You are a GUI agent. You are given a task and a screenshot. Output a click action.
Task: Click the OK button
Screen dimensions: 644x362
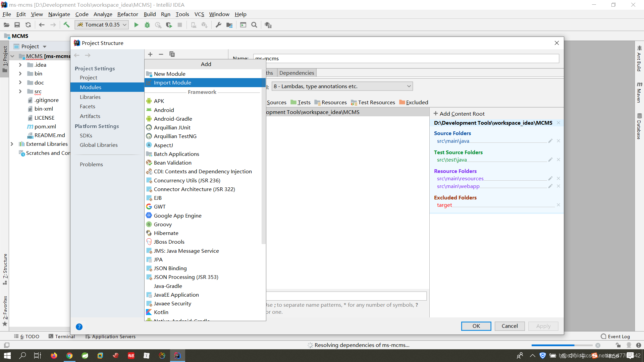click(476, 326)
